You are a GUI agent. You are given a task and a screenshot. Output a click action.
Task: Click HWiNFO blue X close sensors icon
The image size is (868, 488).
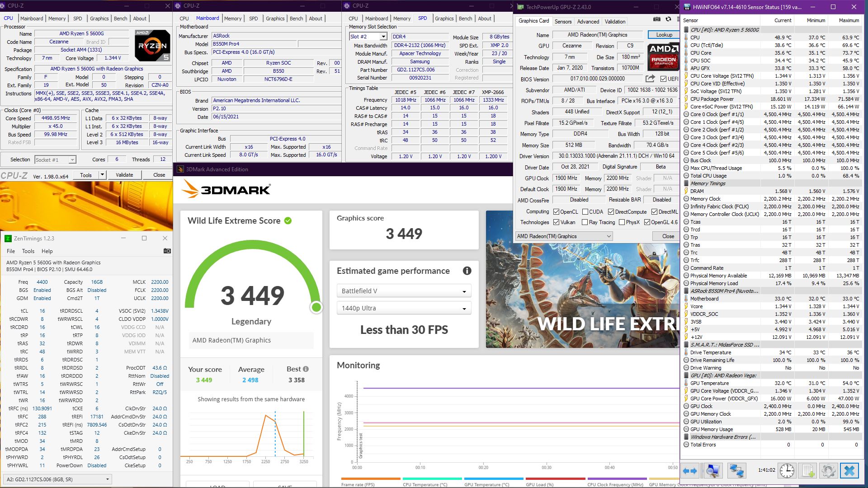pyautogui.click(x=849, y=471)
